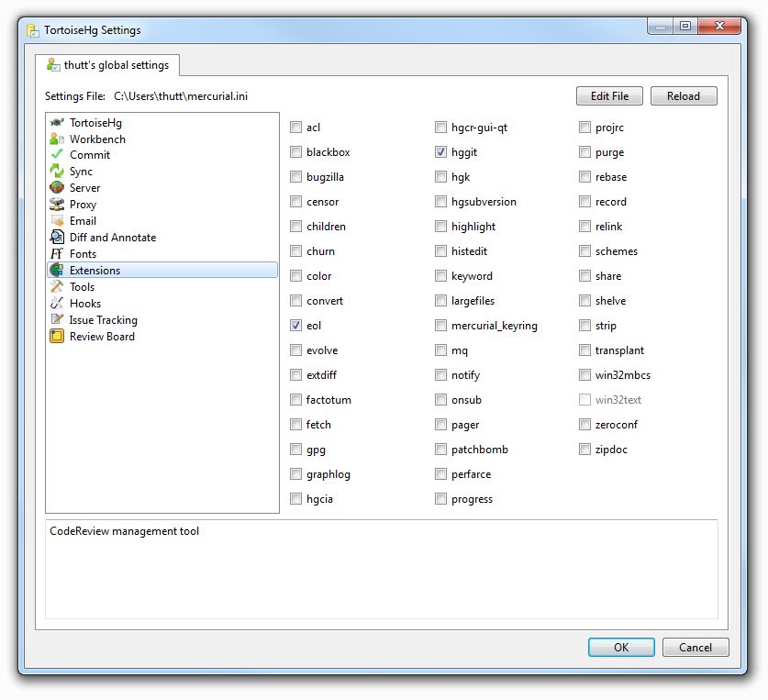Click the Reload button
Viewport: 768px width, 700px height.
point(684,96)
